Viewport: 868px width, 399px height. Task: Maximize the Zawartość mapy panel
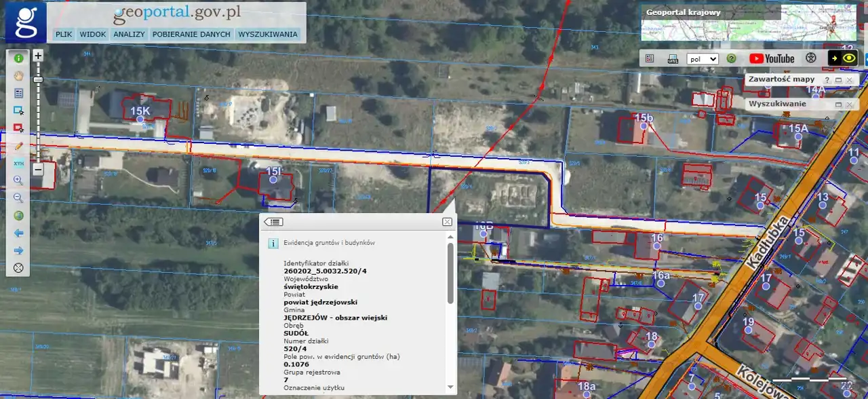point(837,80)
